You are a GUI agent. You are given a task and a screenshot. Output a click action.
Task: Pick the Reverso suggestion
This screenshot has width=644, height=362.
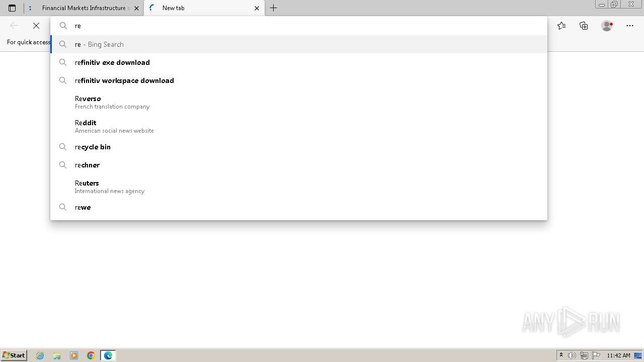(x=299, y=102)
